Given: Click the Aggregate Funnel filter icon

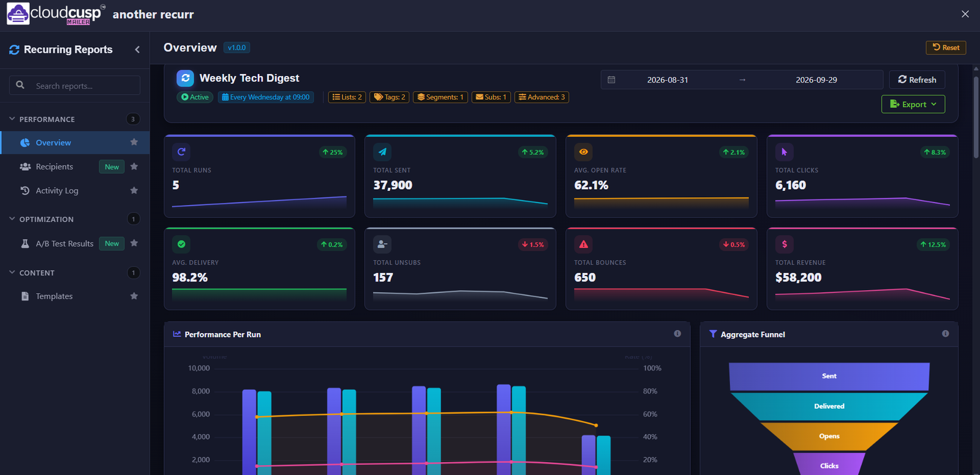Looking at the screenshot, I should pos(713,334).
